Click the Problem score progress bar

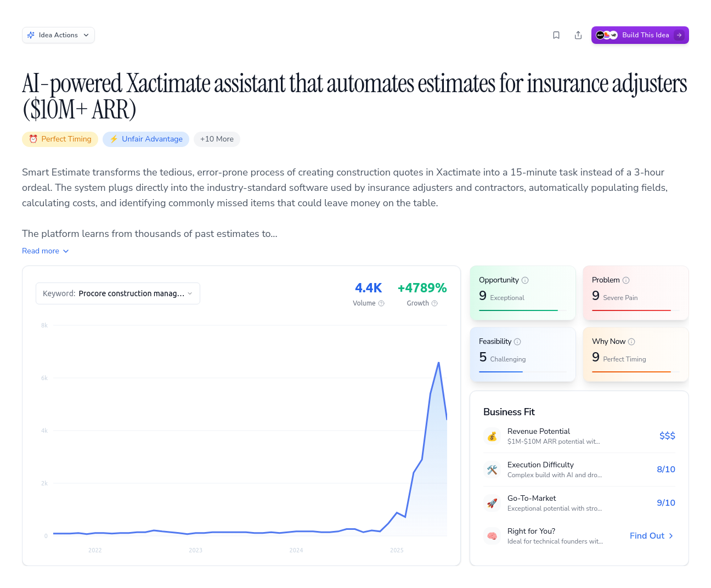click(x=636, y=310)
